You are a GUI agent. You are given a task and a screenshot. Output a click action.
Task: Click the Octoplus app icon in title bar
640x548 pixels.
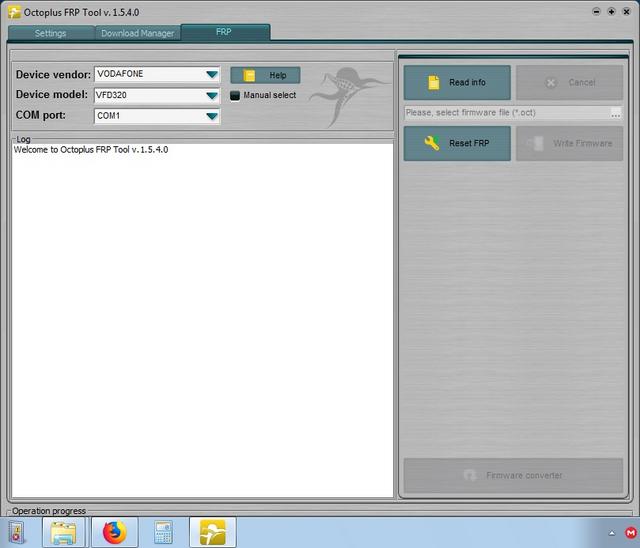(x=14, y=12)
